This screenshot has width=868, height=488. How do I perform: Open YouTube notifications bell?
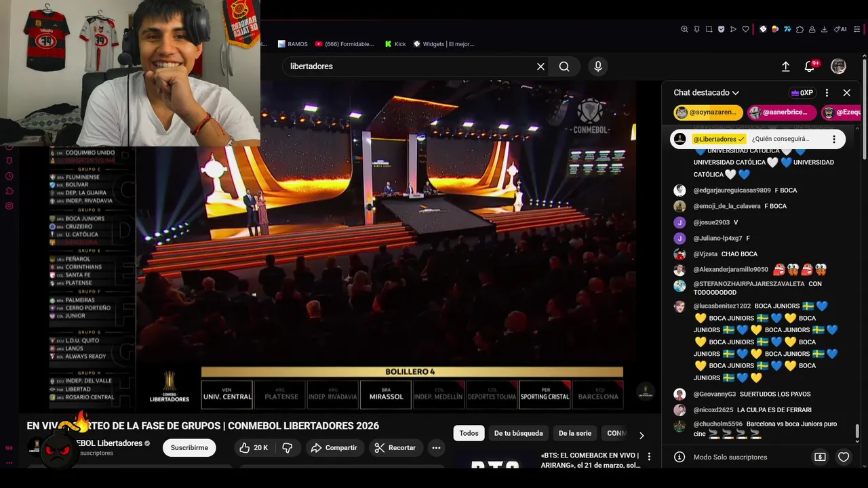(810, 66)
